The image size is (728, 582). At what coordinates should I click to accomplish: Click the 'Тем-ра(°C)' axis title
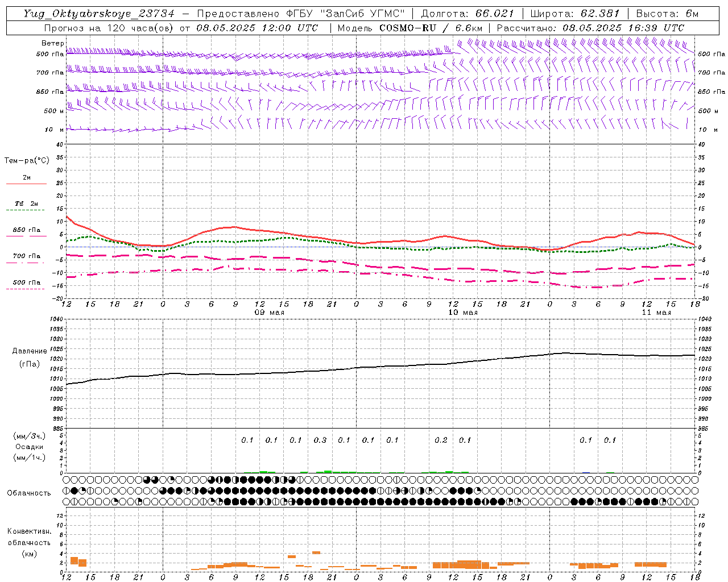(27, 160)
